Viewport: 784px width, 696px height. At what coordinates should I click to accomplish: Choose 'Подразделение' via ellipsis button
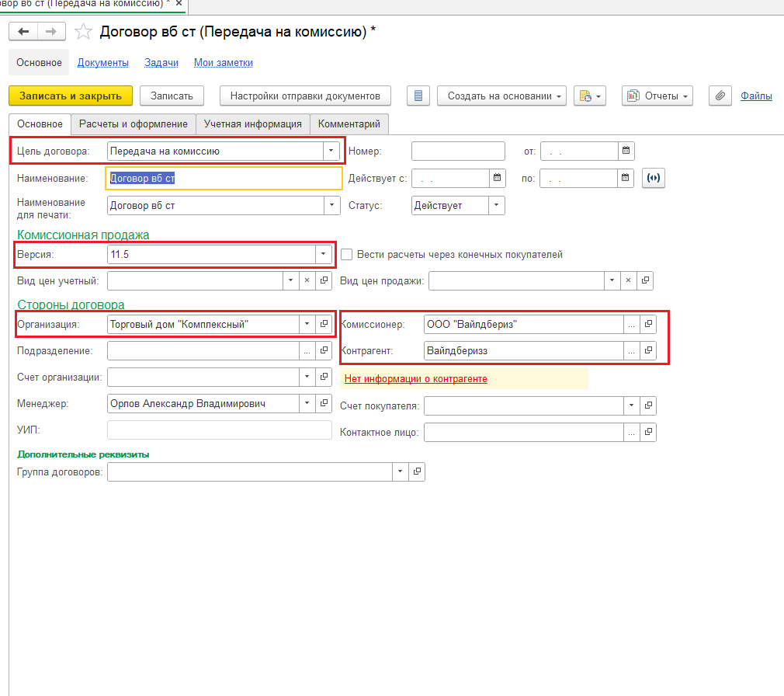(307, 350)
